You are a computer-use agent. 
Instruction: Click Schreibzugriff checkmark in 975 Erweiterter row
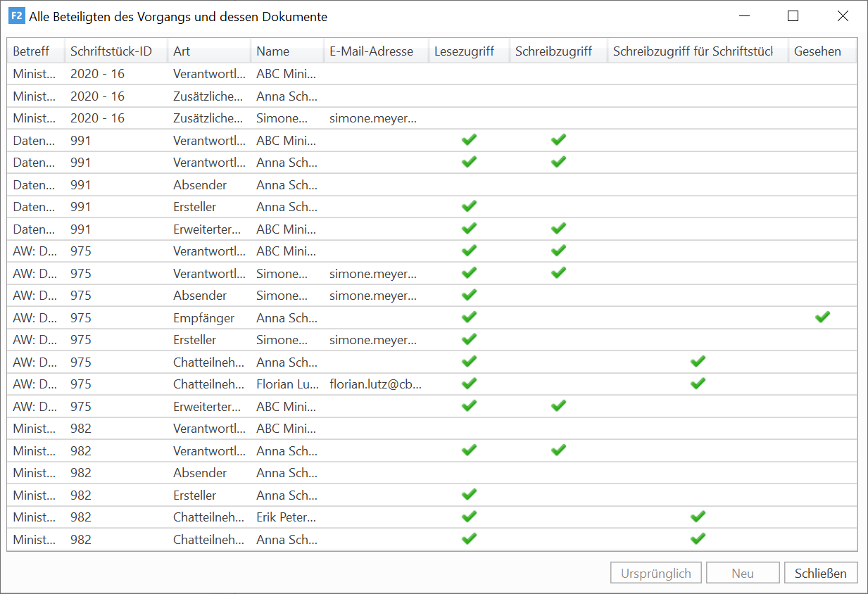pos(558,405)
